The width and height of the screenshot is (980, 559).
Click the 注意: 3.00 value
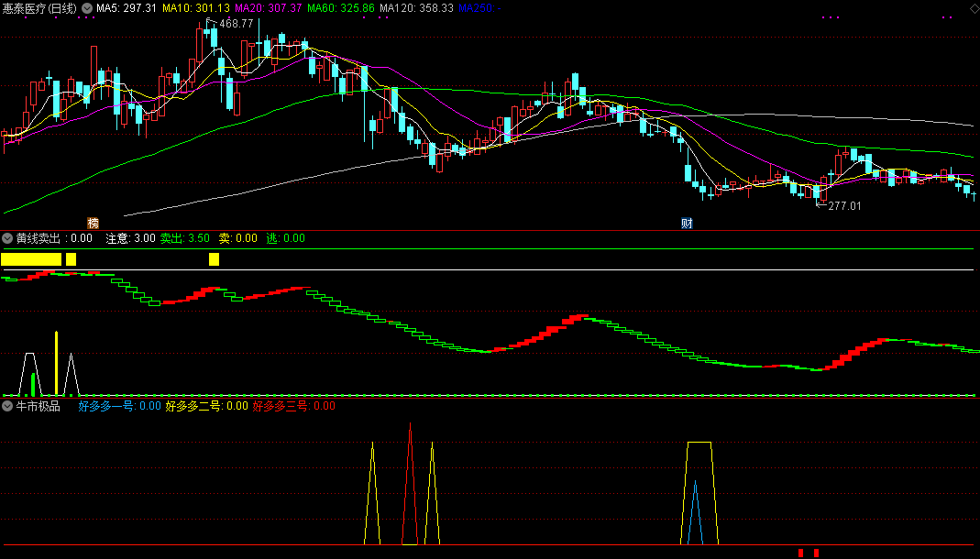click(130, 238)
